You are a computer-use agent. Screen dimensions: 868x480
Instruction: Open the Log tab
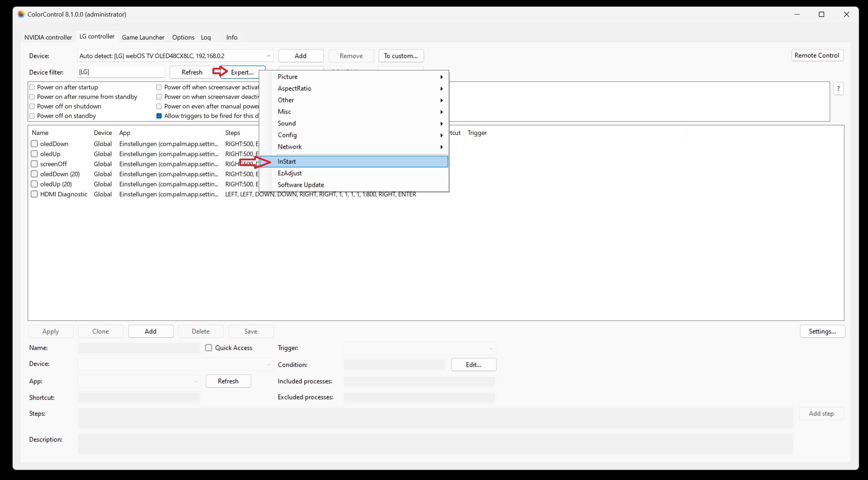(206, 37)
